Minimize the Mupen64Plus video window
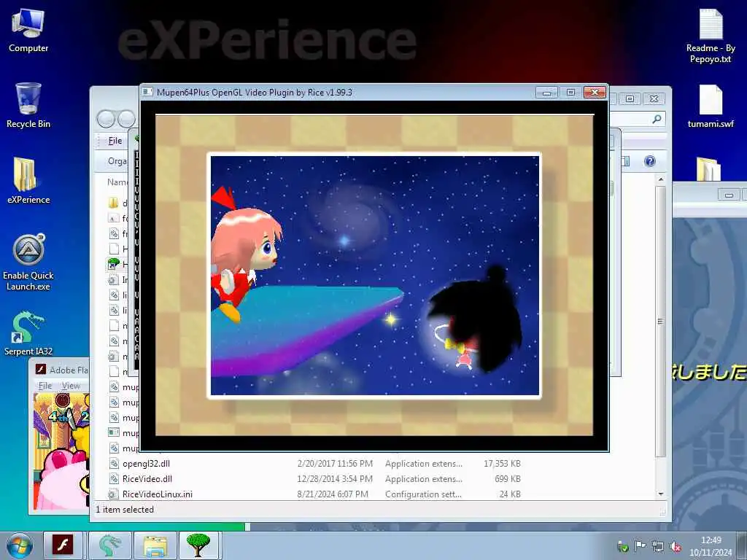This screenshot has width=747, height=560. pos(546,93)
